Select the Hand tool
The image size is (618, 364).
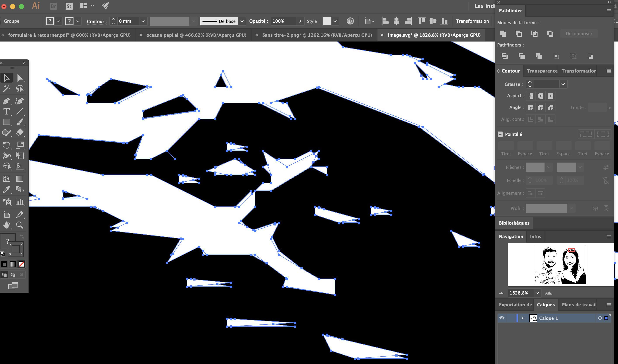coord(6,225)
